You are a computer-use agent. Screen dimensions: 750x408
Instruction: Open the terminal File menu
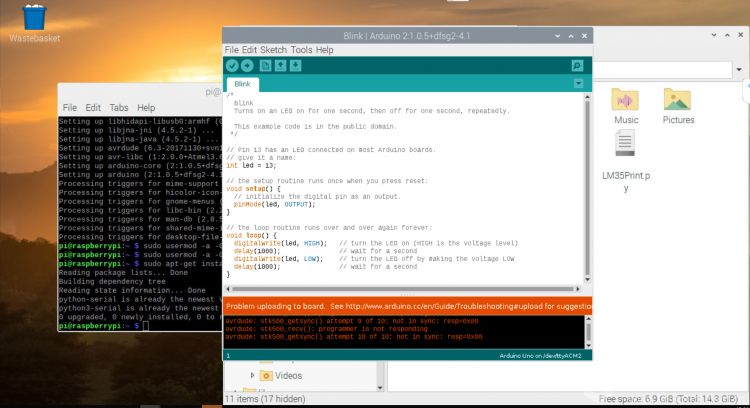tap(69, 108)
